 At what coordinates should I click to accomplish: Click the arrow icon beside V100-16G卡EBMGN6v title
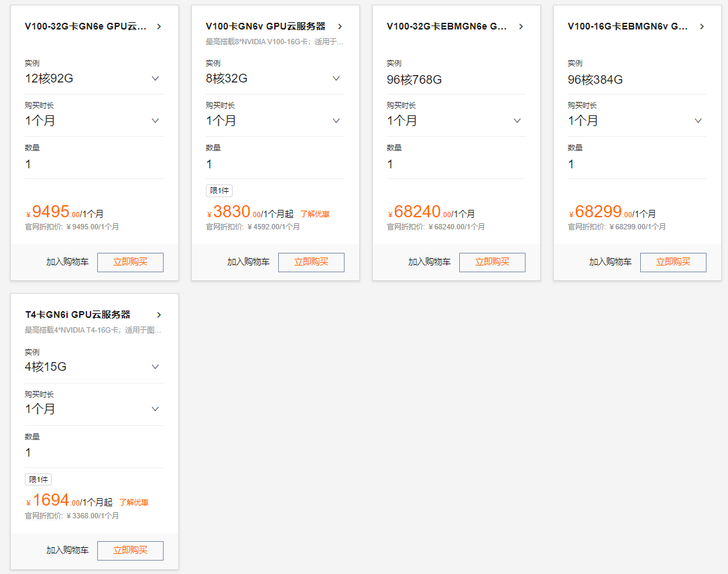[702, 27]
